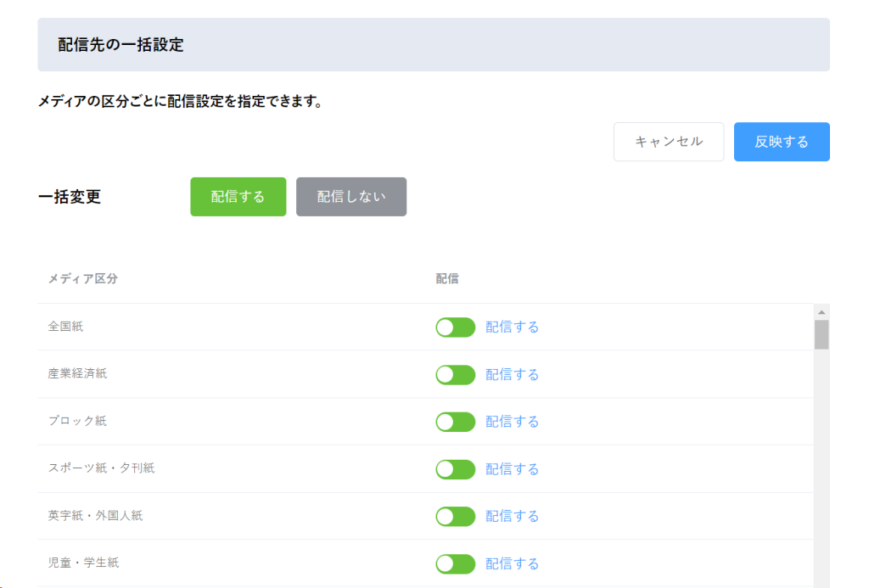Click 配信する label beside 産業経済紙
Viewport: 869px width, 588px height.
[x=512, y=375]
